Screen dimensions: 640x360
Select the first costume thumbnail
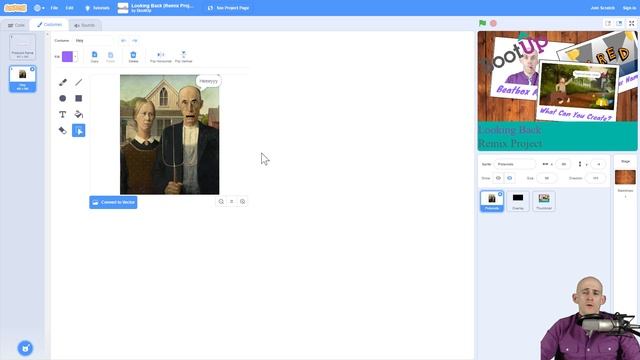(22, 47)
